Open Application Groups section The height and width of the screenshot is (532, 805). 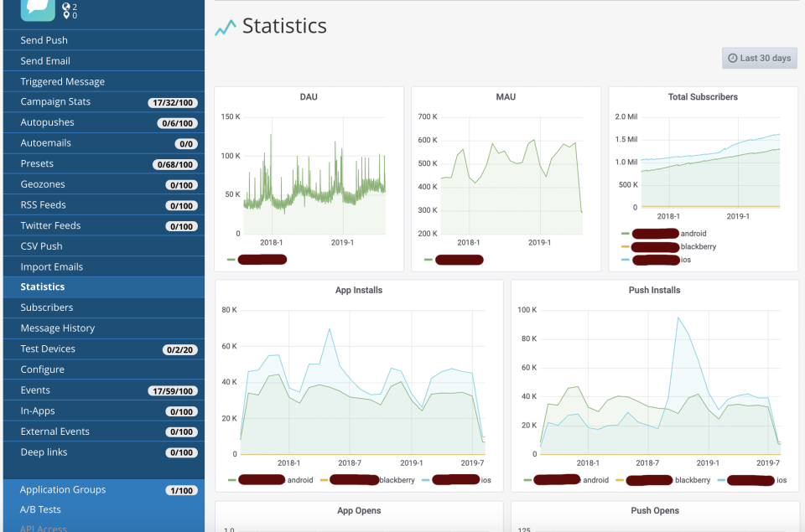click(x=63, y=490)
